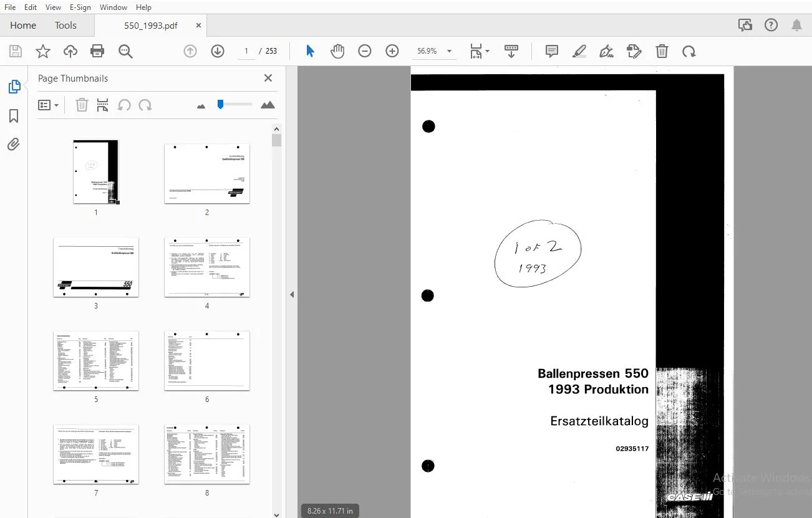Image resolution: width=812 pixels, height=518 pixels.
Task: Select the Highlight text pen tool
Action: pyautogui.click(x=579, y=51)
